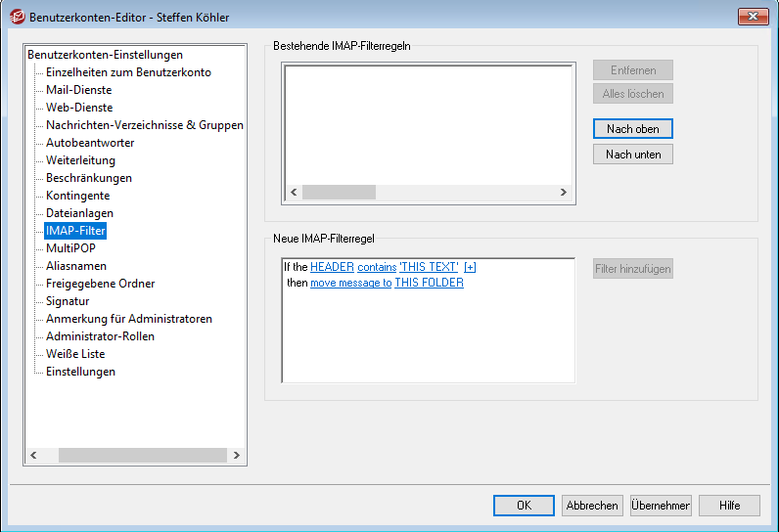Viewport: 779px width, 532px height.
Task: Choose target via THIS FOLDER link
Action: tap(429, 283)
